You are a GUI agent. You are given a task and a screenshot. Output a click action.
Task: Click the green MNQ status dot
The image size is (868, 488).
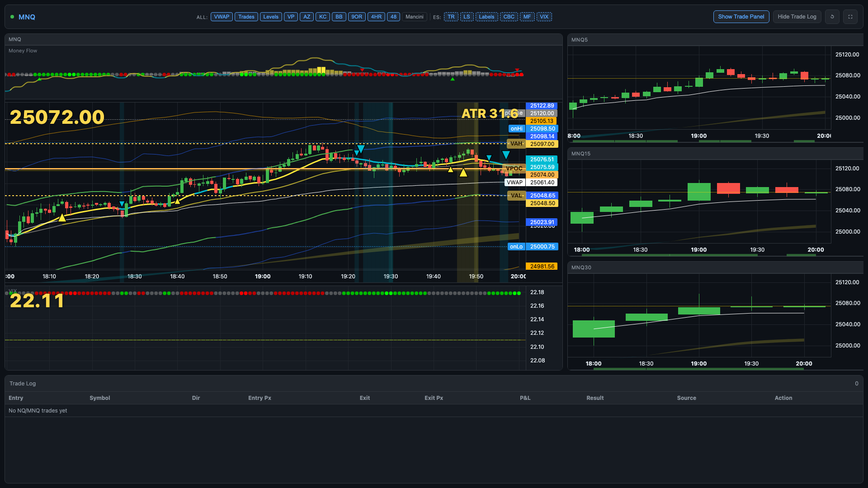[x=12, y=17]
